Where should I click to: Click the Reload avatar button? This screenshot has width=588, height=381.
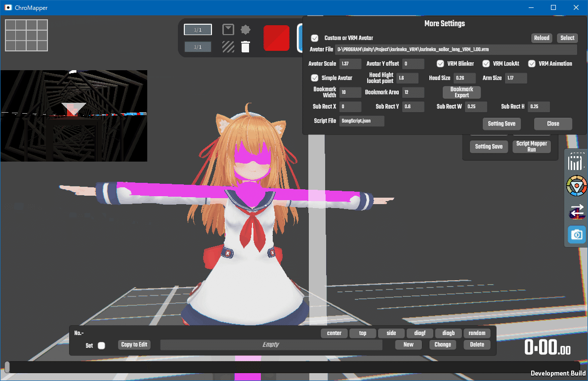542,38
